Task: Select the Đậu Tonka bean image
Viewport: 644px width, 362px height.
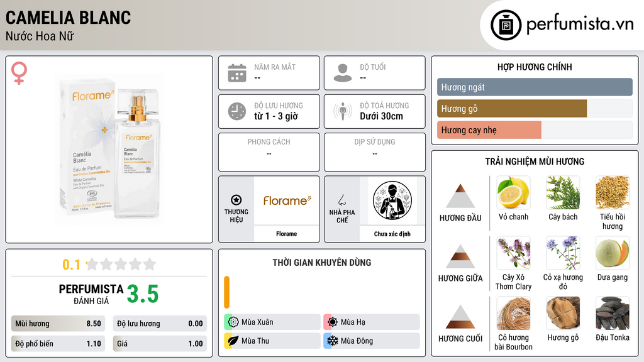Action: click(x=613, y=313)
